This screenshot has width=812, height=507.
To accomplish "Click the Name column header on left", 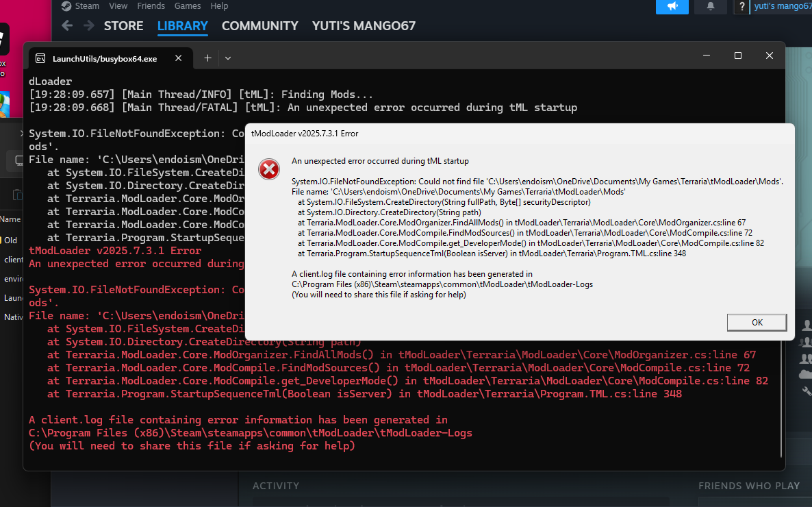I will (10, 219).
